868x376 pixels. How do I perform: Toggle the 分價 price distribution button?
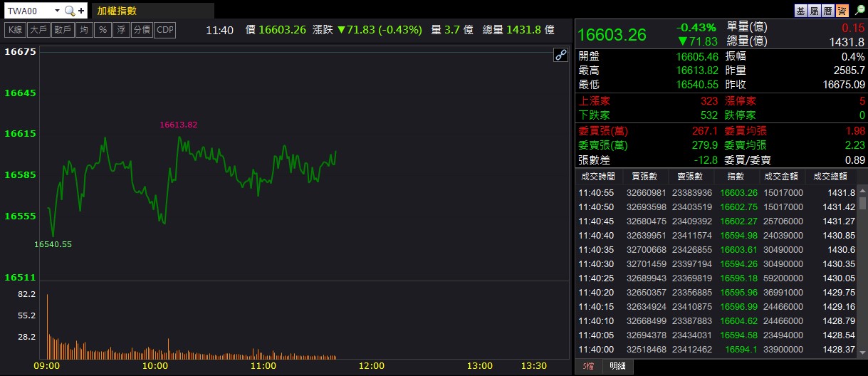tap(142, 30)
